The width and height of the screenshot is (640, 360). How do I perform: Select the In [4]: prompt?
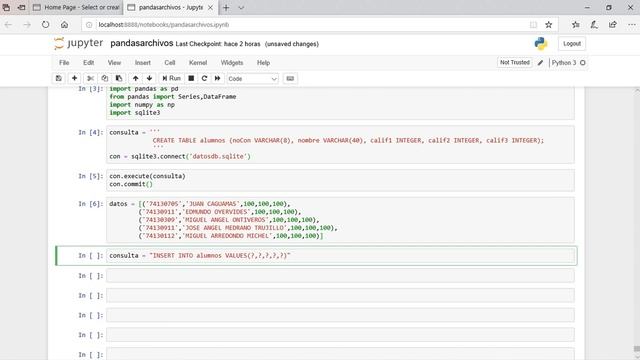(91, 132)
